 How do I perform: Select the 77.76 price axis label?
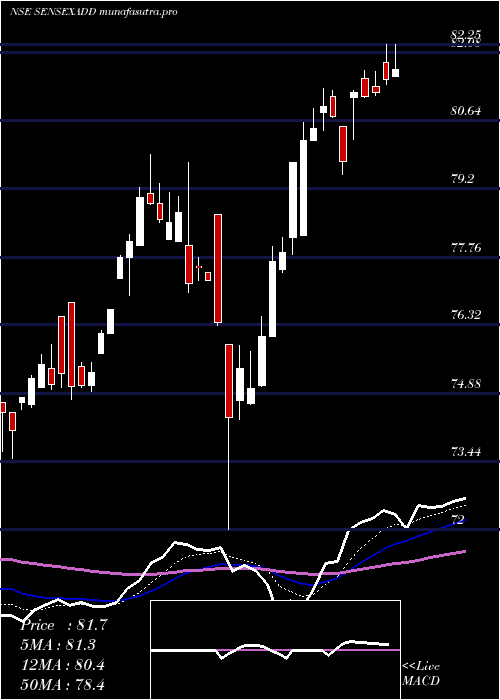pyautogui.click(x=466, y=248)
